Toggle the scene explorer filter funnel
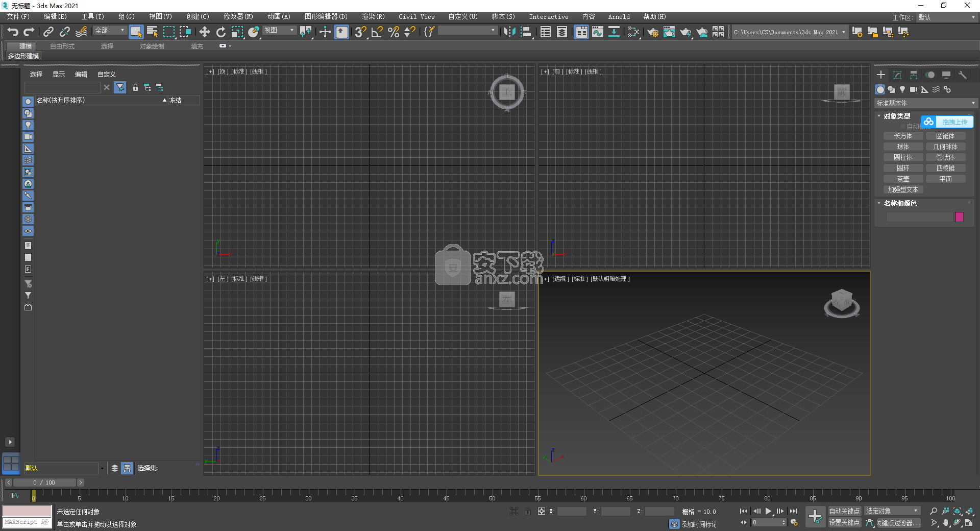The image size is (980, 531). 120,88
